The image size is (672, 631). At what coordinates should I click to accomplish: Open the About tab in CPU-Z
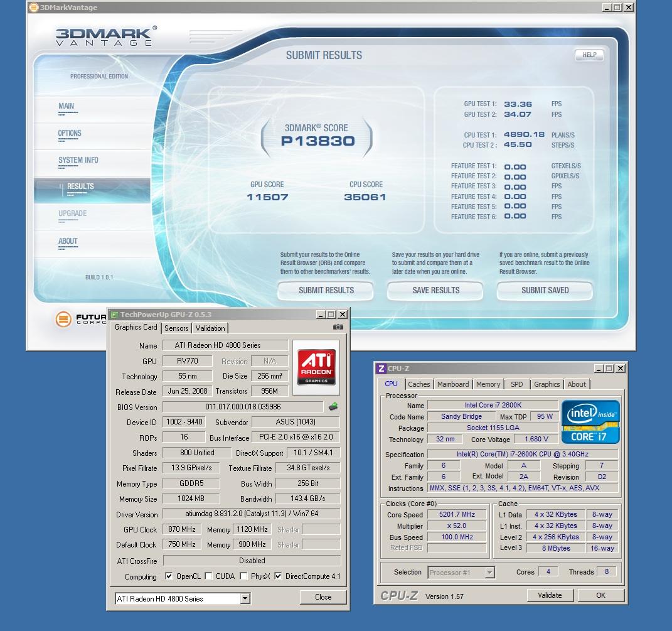pyautogui.click(x=577, y=384)
